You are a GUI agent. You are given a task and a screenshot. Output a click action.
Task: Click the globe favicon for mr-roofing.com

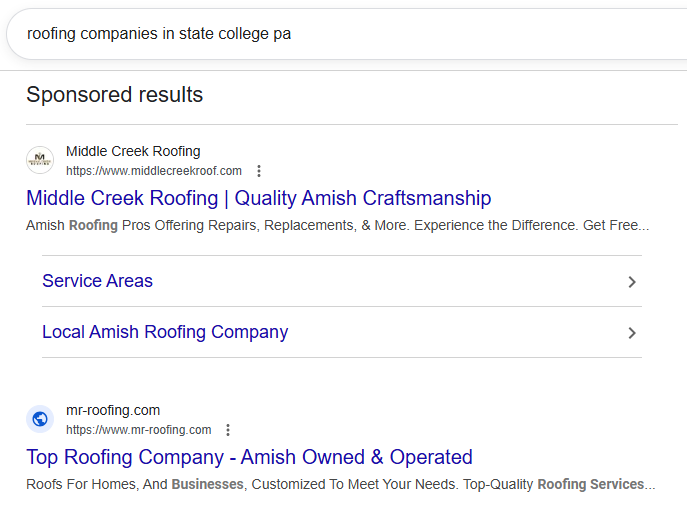(40, 419)
